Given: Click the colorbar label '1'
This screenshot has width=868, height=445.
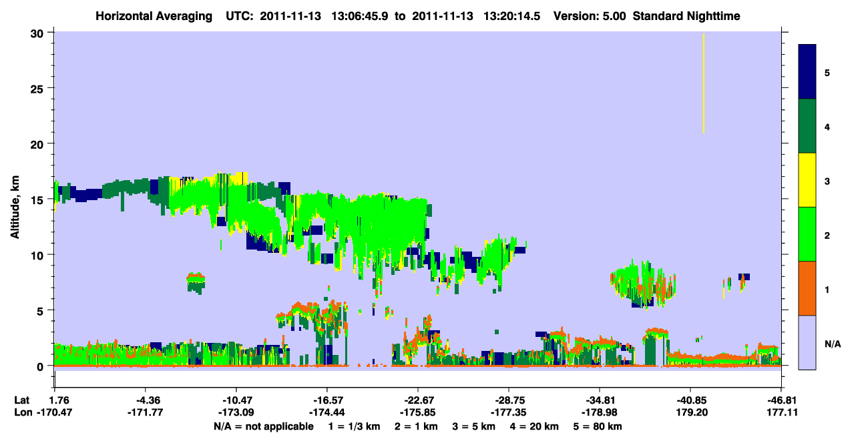Looking at the screenshot, I should click(x=827, y=289).
